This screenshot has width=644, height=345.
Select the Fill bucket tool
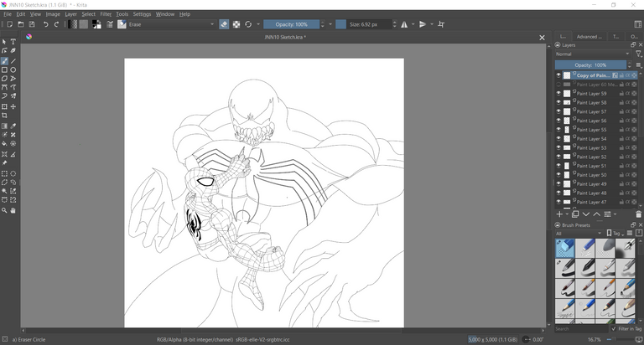[x=4, y=144]
